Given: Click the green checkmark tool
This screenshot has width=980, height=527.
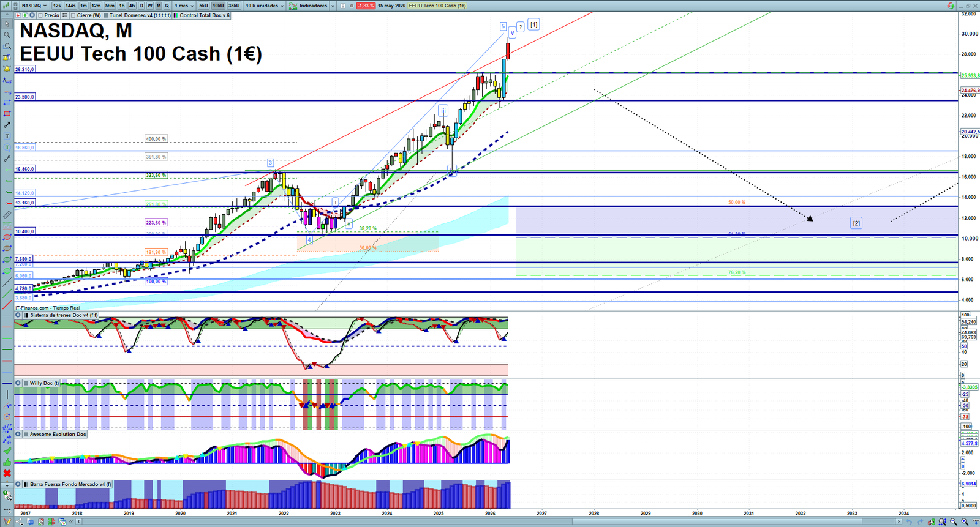Looking at the screenshot, I should click(7, 451).
